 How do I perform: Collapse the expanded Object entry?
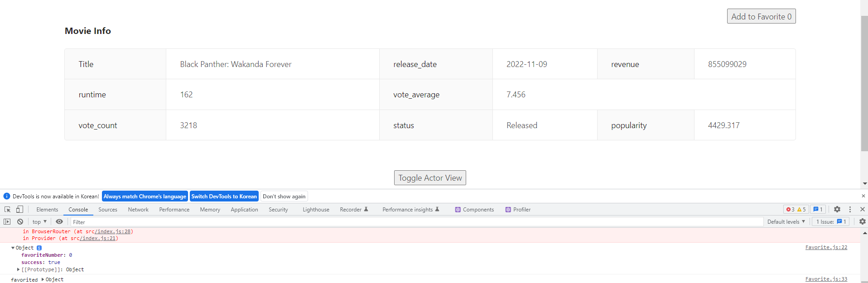[13, 248]
